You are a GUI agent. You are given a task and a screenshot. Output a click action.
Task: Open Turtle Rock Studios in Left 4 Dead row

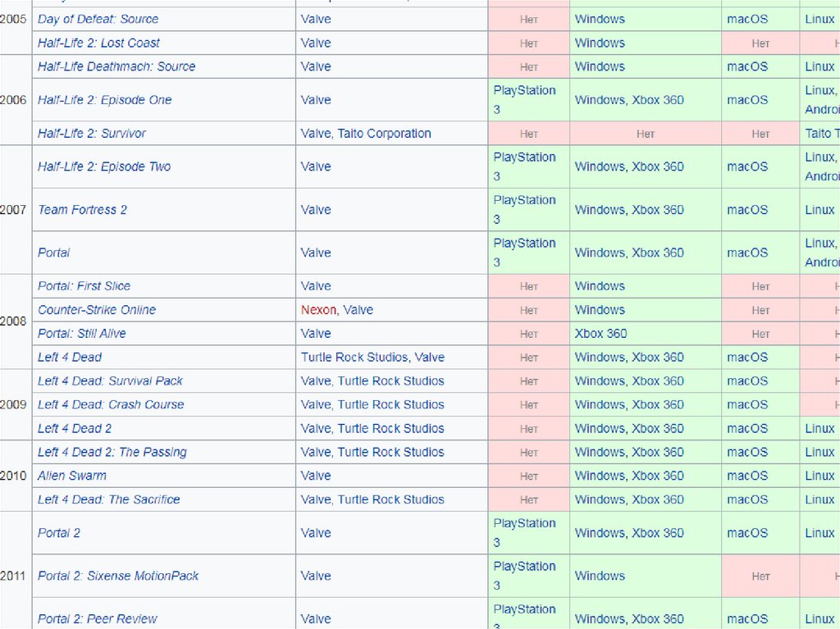354,358
